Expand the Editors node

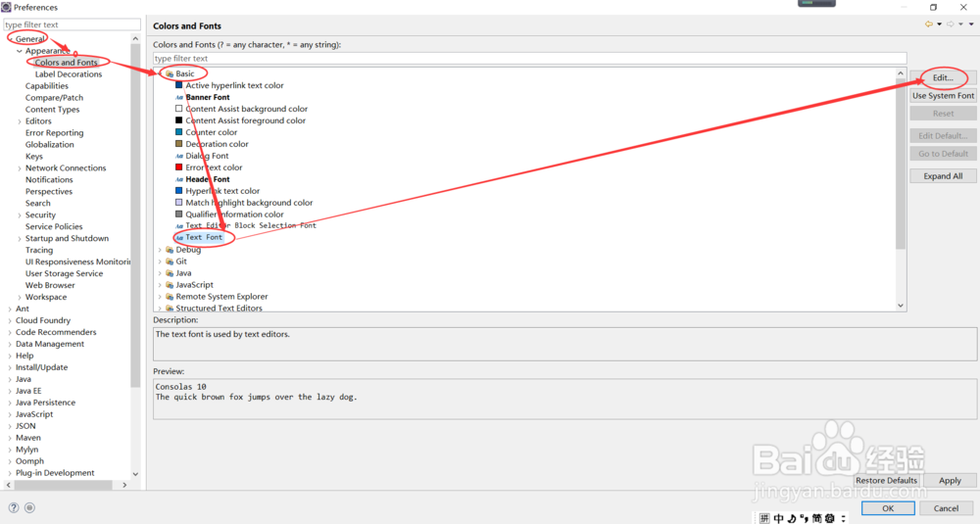20,121
